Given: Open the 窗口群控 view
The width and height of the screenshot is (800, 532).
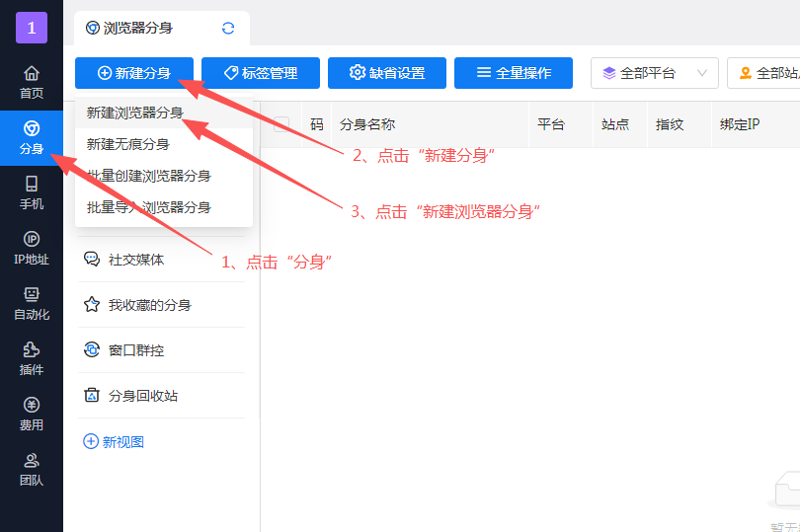Looking at the screenshot, I should point(162,350).
